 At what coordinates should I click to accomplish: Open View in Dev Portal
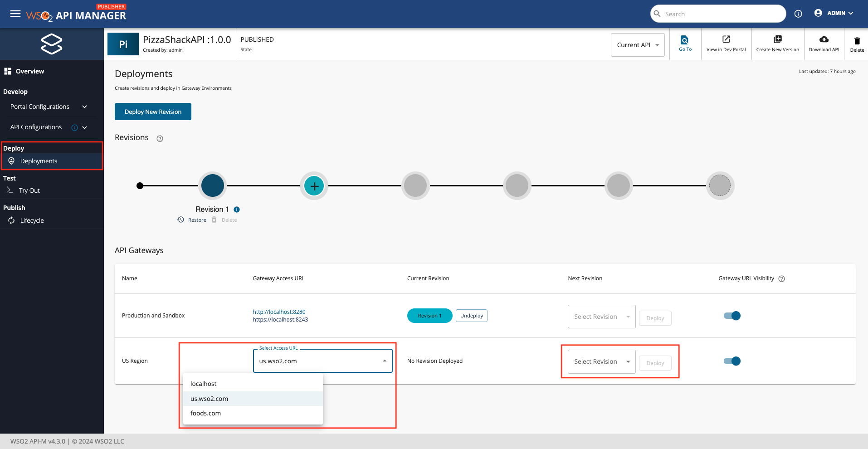(x=726, y=44)
